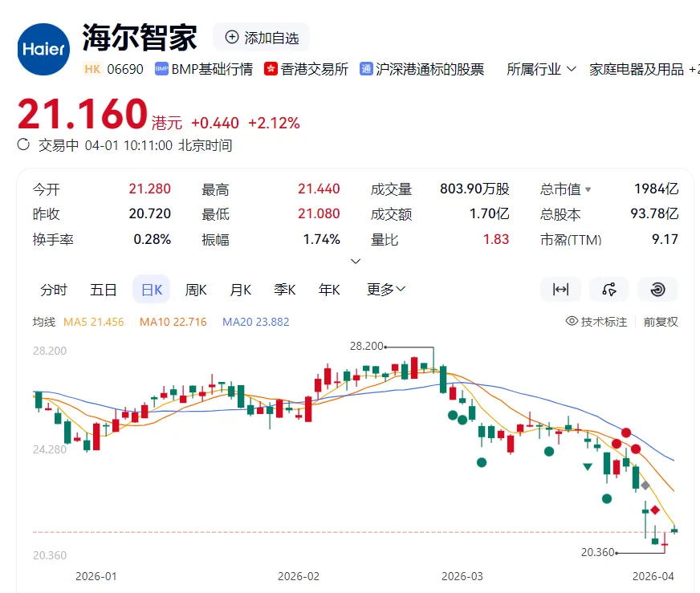The image size is (700, 593).
Task: Open the 更多 periods dropdown
Action: (385, 289)
